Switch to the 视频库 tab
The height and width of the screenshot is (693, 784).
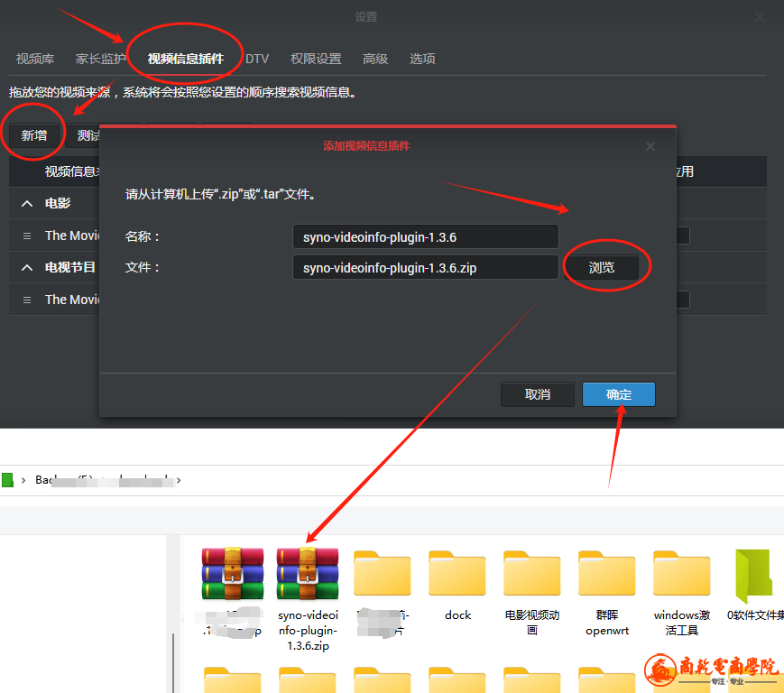(x=35, y=59)
